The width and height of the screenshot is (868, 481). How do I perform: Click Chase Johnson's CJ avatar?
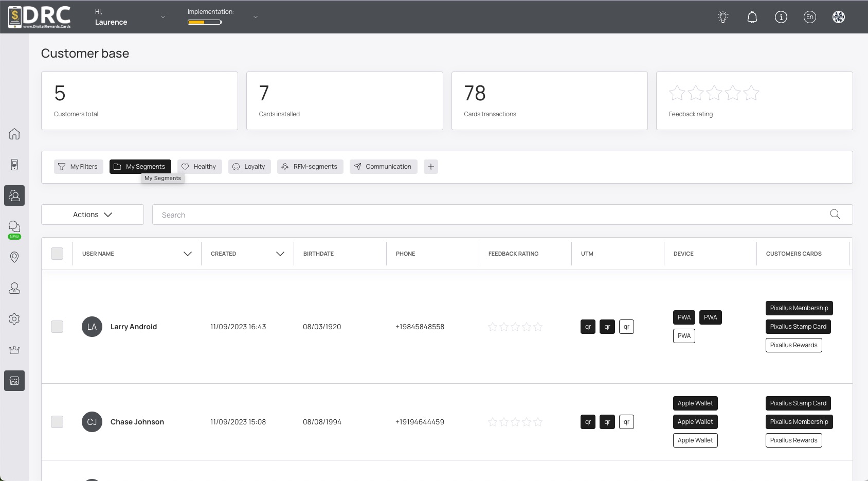click(92, 422)
